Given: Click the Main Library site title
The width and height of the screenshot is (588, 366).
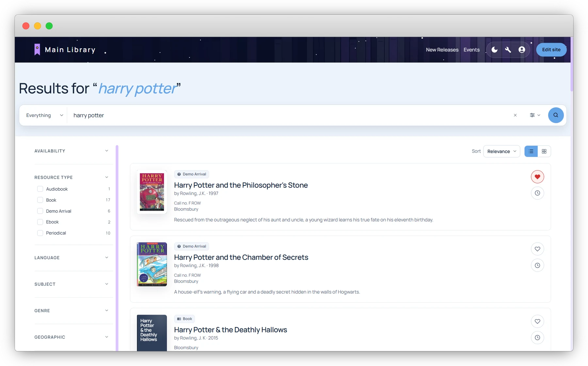Looking at the screenshot, I should (70, 50).
